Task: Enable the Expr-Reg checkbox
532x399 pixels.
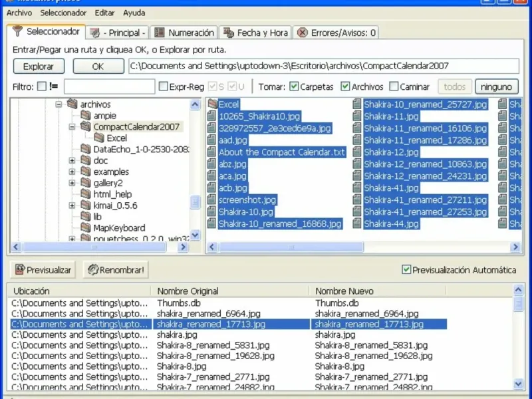Action: click(x=163, y=86)
